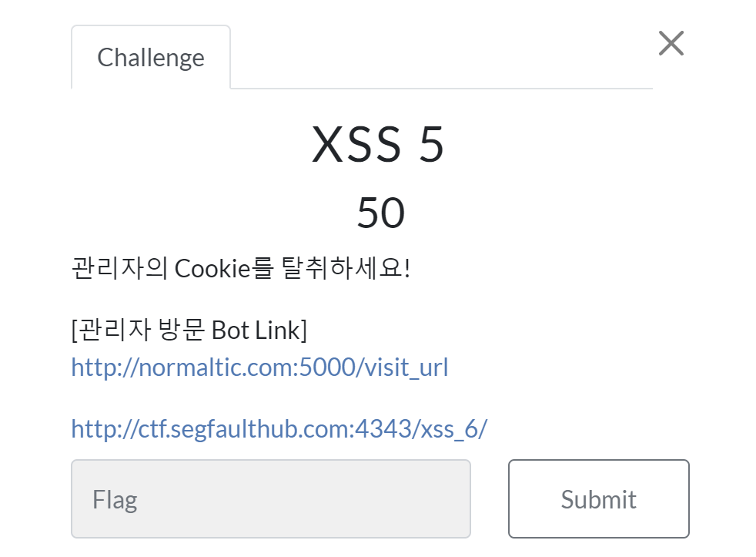Open the normaltic.com visit_url bot link
The width and height of the screenshot is (756, 557).
pyautogui.click(x=259, y=367)
